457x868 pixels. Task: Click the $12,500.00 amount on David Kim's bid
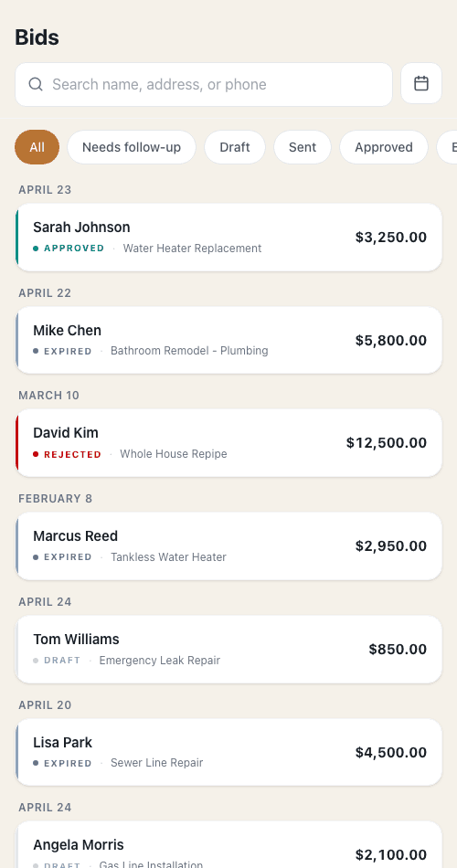click(x=387, y=443)
